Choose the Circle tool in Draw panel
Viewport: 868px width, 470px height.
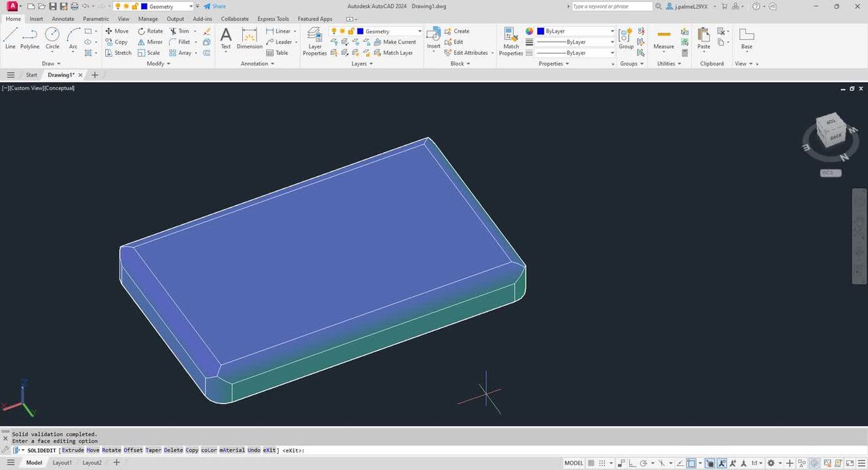[x=52, y=38]
